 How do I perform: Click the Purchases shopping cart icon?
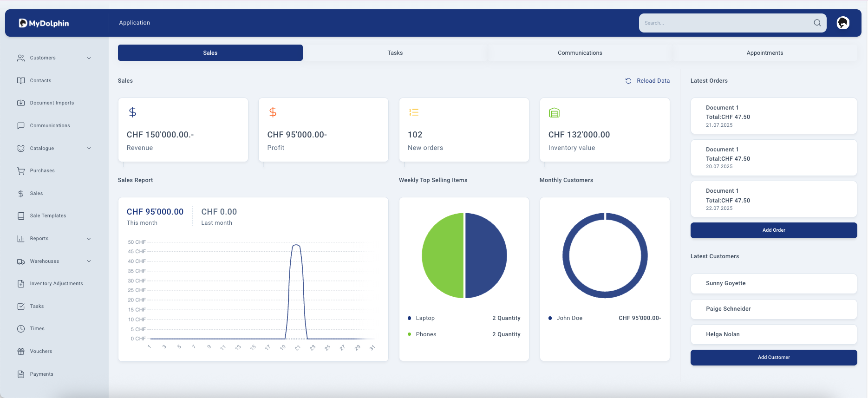point(21,171)
